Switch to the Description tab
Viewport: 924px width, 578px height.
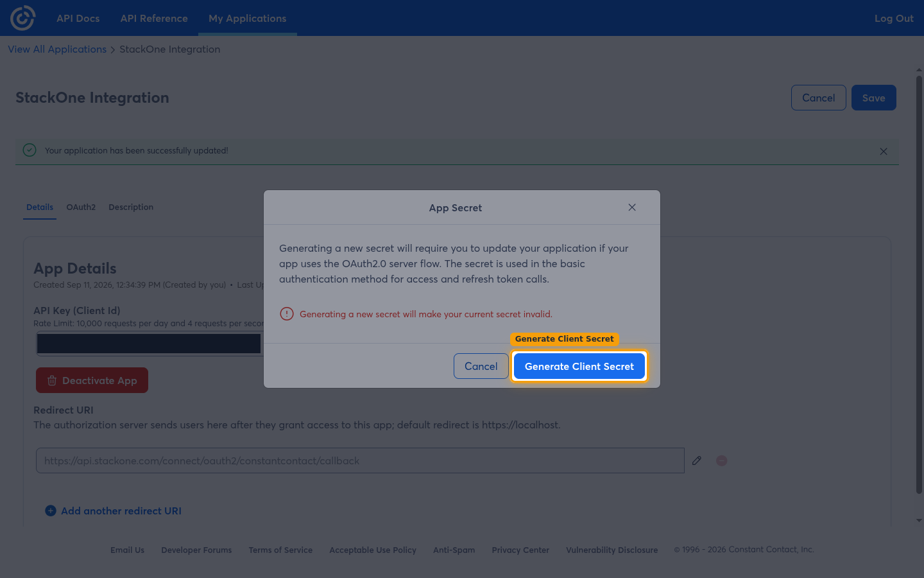pyautogui.click(x=131, y=207)
